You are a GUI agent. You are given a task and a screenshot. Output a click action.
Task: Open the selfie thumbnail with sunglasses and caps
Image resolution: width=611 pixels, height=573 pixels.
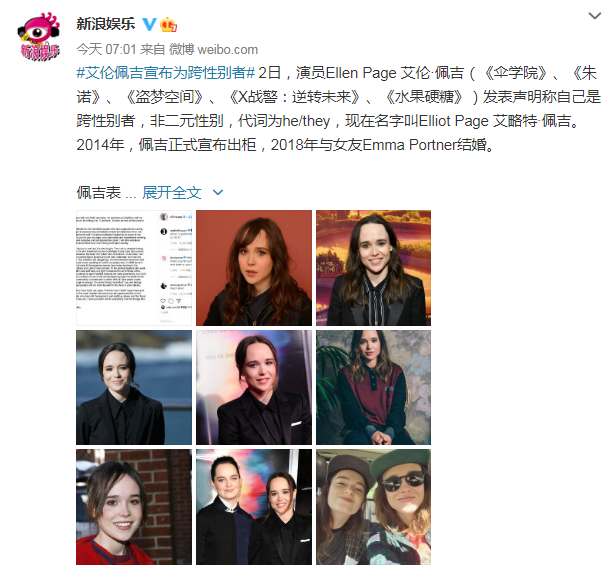pyautogui.click(x=373, y=507)
